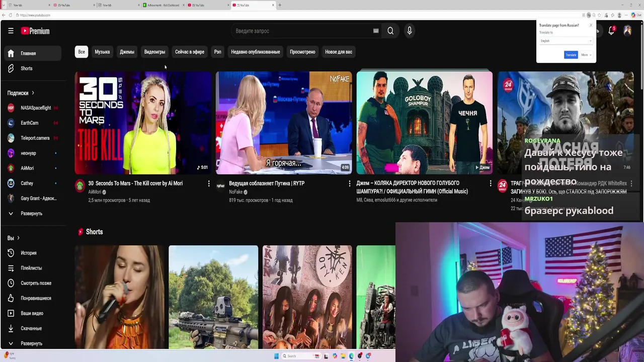Open Ваши видео your videos
This screenshot has width=644, height=362.
pyautogui.click(x=32, y=313)
